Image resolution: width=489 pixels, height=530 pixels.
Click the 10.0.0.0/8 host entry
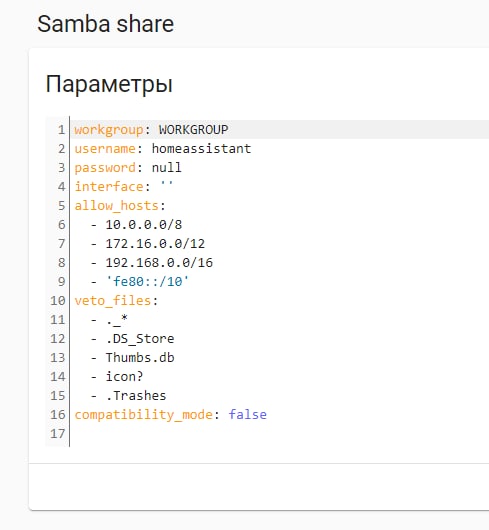tap(144, 224)
